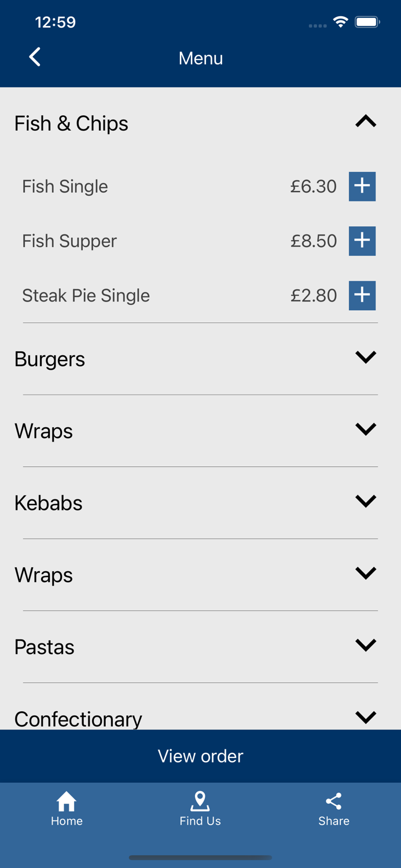Tap the battery indicator
This screenshot has width=401, height=868.
[x=367, y=21]
